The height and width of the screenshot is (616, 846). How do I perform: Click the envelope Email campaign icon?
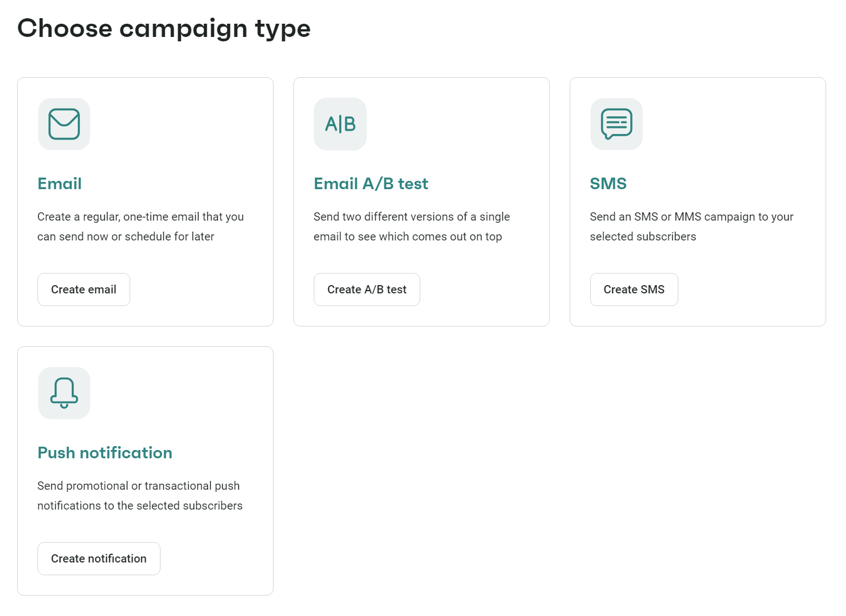(x=63, y=124)
